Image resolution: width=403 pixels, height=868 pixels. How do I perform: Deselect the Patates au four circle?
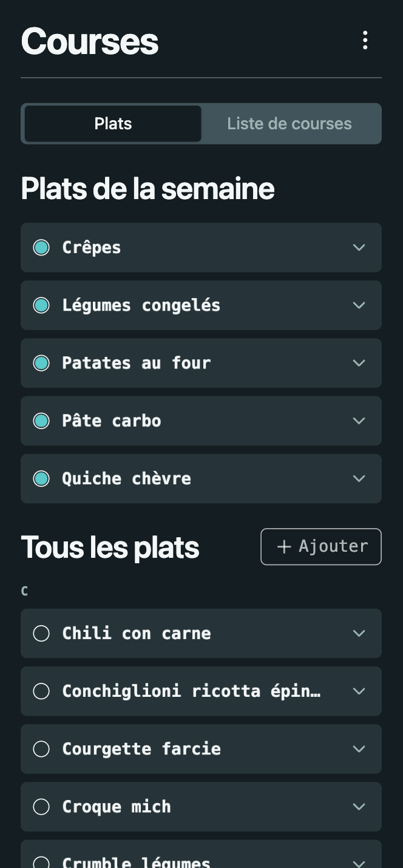tap(41, 363)
